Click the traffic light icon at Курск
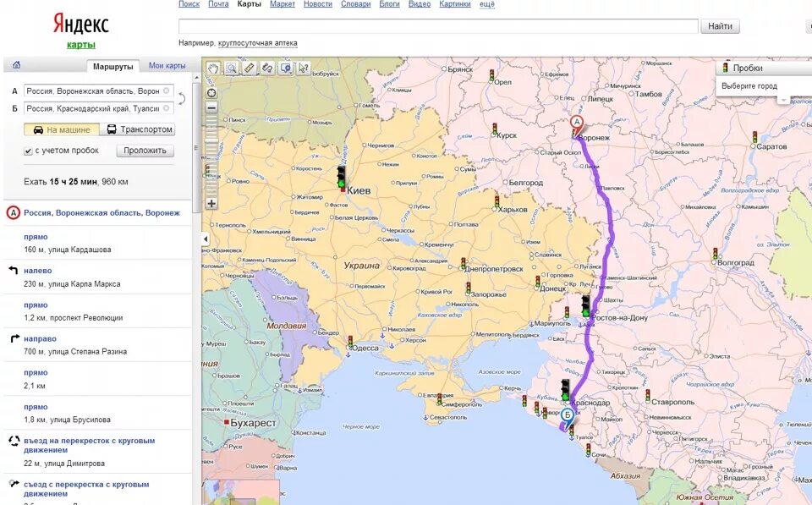 click(495, 129)
